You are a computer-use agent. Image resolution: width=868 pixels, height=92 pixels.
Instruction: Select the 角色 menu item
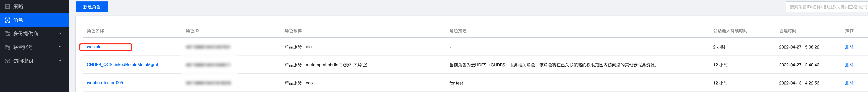click(18, 20)
